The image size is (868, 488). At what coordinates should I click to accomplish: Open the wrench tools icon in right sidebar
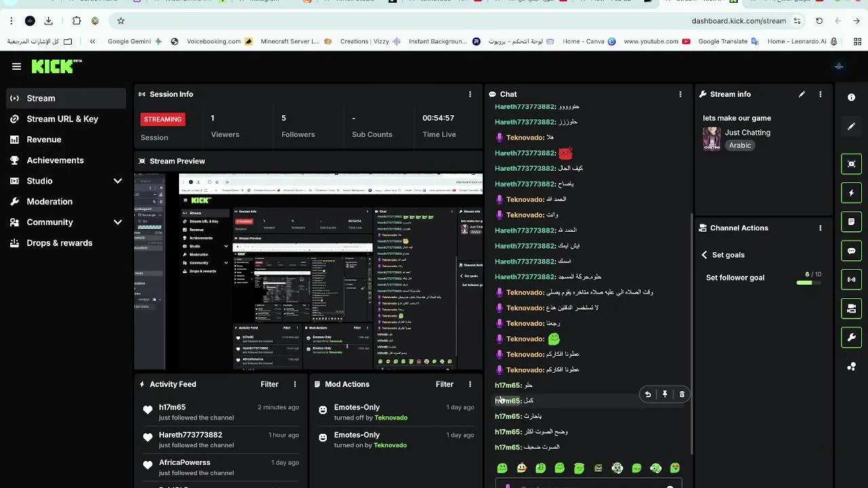point(852,338)
